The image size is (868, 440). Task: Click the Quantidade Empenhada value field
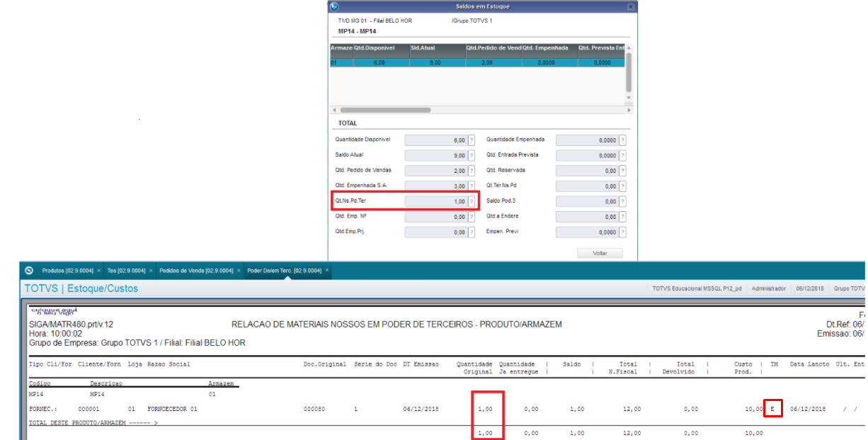587,140
